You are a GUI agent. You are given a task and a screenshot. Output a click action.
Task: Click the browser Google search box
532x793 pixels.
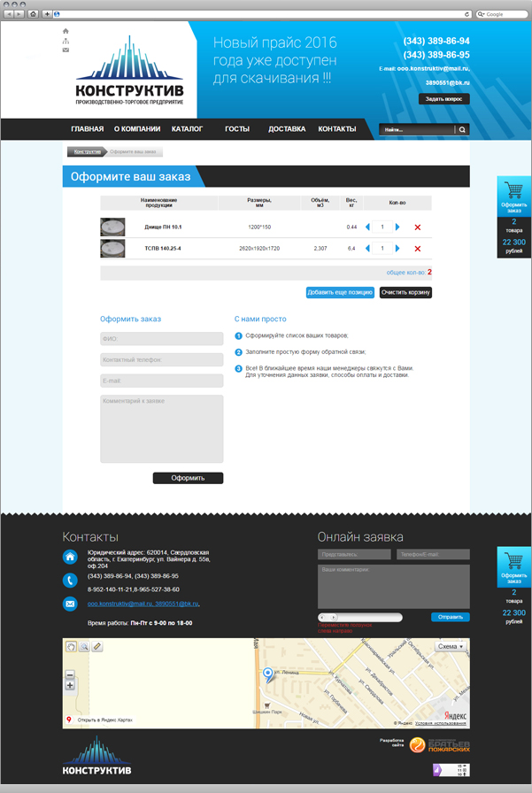[502, 14]
